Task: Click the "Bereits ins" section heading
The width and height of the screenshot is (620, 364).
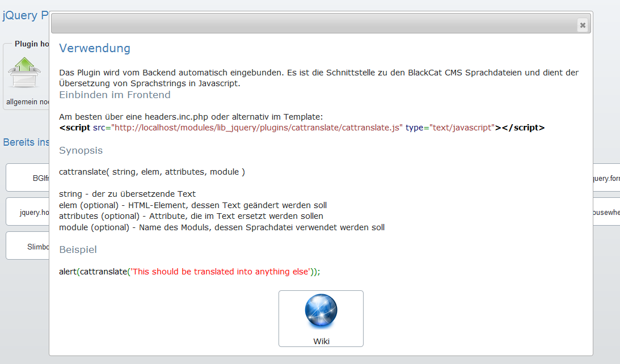Action: point(26,142)
